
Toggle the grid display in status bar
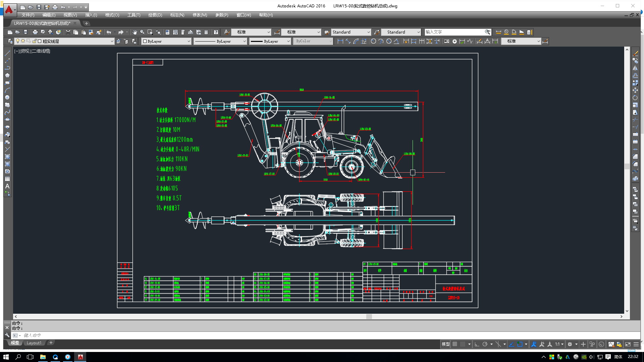point(455,344)
